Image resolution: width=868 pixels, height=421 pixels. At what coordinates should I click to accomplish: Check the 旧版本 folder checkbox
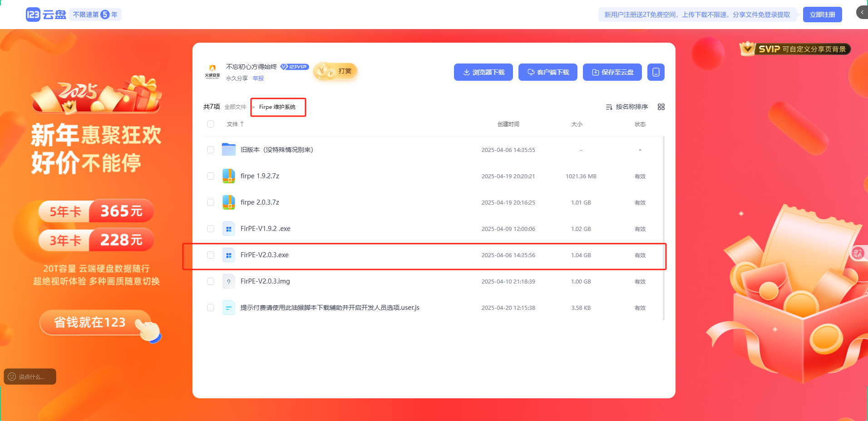click(x=211, y=150)
